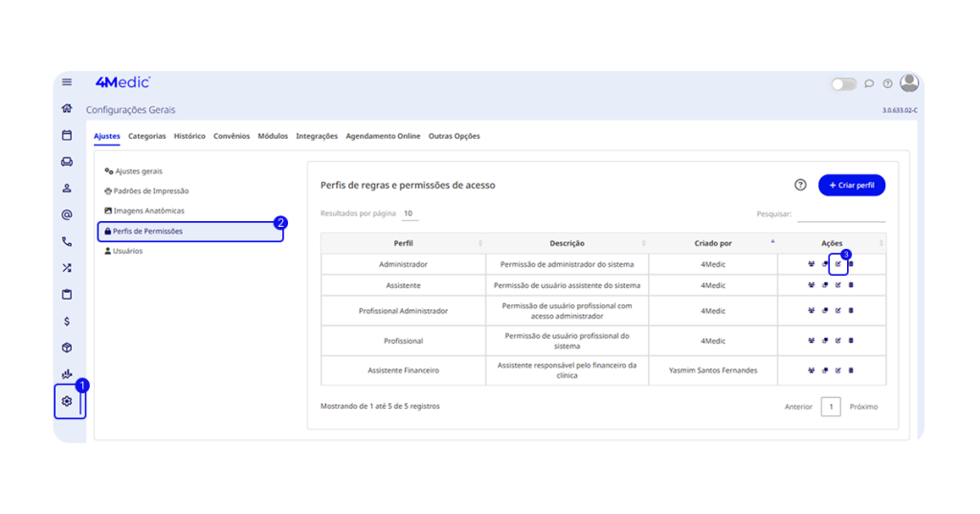
Task: Click the home icon in the sidebar
Action: click(x=67, y=108)
